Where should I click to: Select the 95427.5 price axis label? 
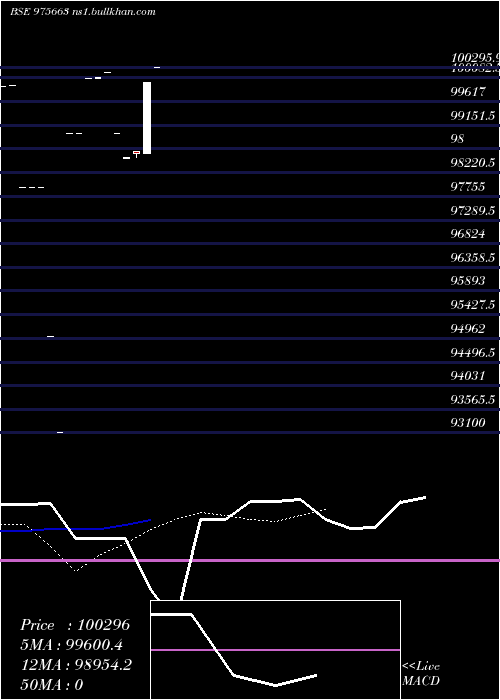pos(473,304)
